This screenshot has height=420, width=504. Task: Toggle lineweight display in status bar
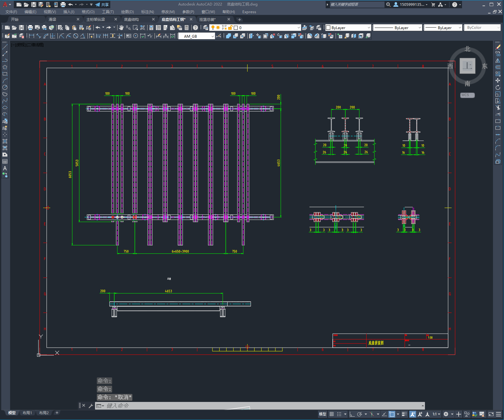click(x=404, y=414)
